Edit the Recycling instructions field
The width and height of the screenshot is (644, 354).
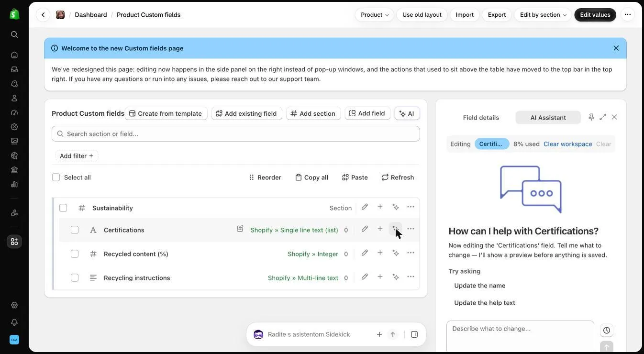click(x=365, y=277)
